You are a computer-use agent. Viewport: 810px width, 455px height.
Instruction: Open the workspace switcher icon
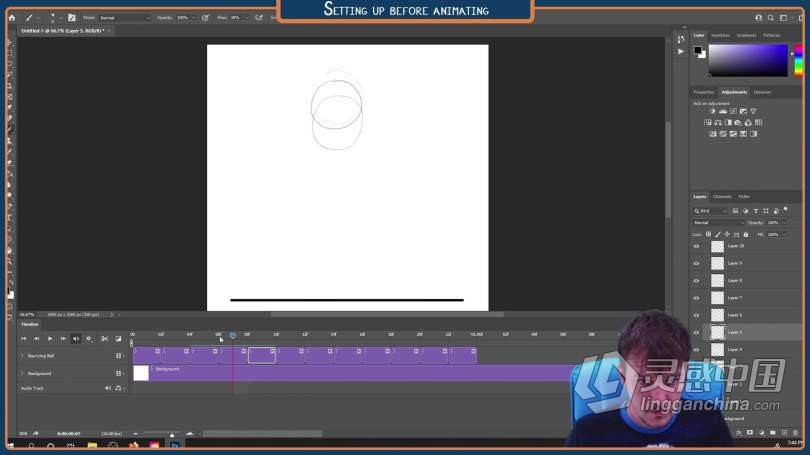click(784, 18)
